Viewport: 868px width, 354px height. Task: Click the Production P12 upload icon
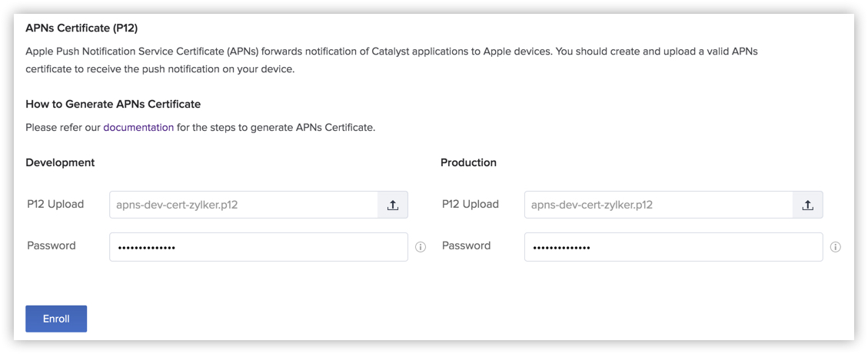807,205
